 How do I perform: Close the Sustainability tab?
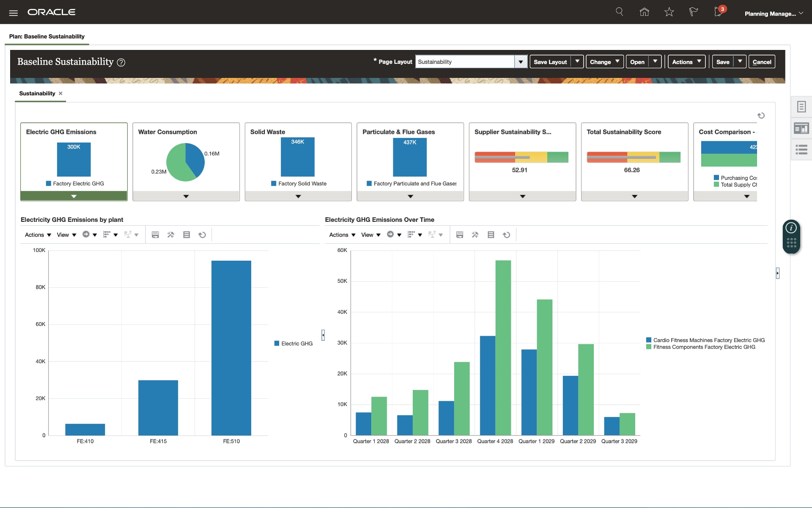point(60,94)
